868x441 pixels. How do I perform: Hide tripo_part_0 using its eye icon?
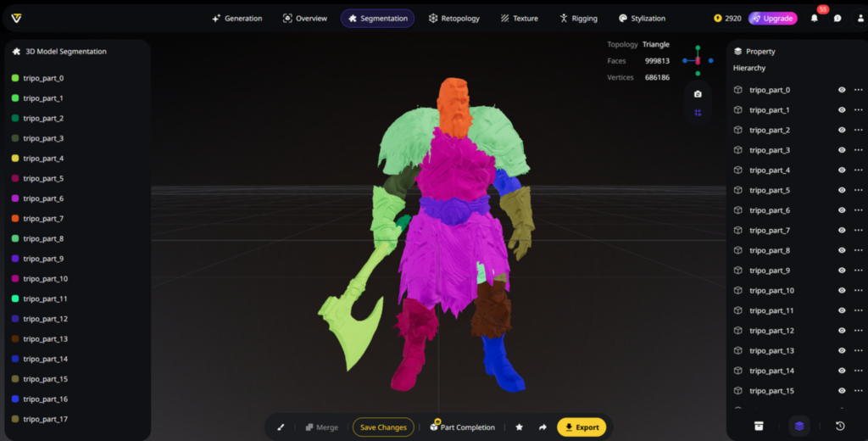[x=842, y=90]
